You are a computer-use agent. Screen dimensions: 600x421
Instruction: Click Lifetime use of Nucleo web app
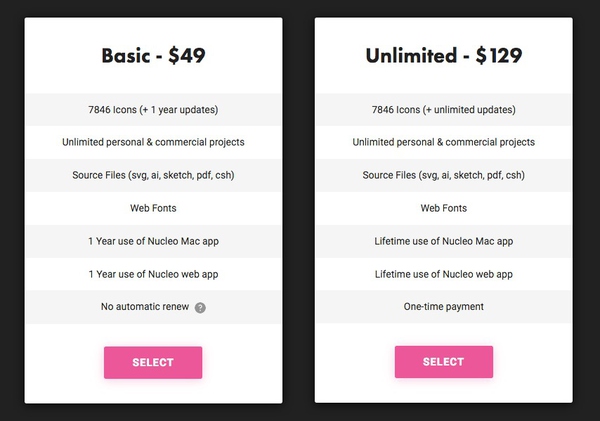pos(444,274)
